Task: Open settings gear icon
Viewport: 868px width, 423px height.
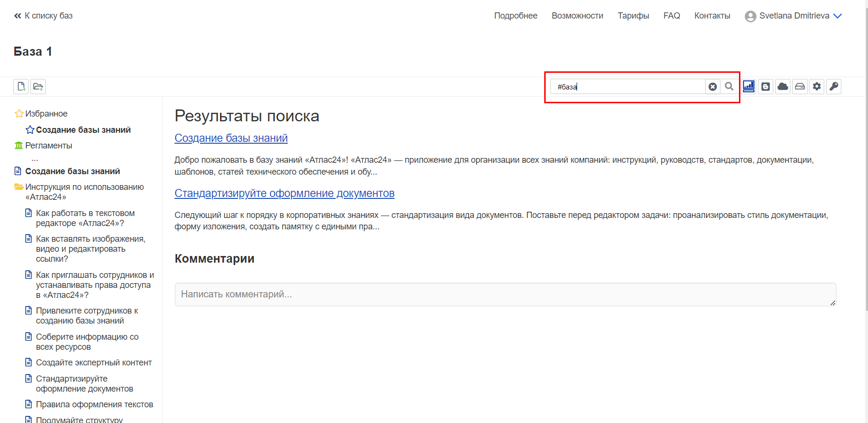Action: point(817,87)
